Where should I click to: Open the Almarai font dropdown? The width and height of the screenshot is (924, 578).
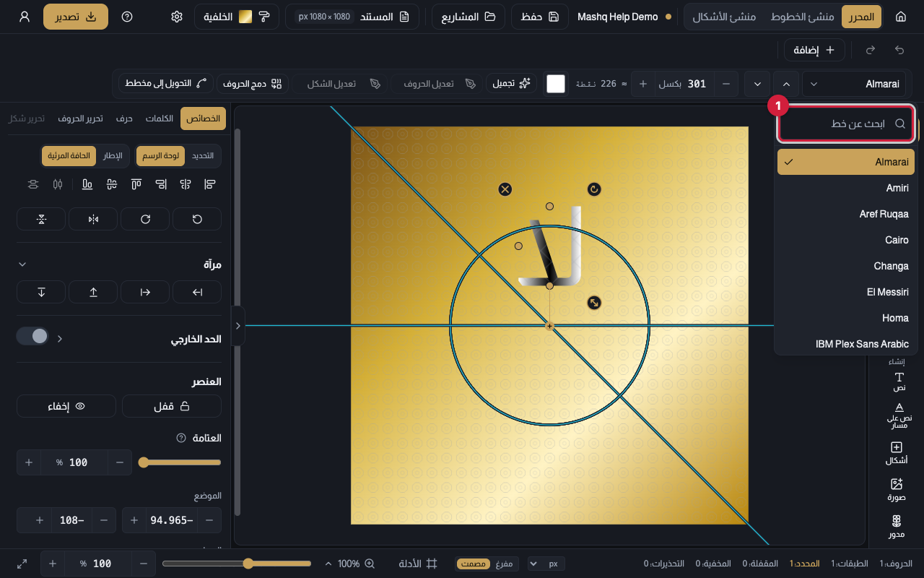click(854, 84)
